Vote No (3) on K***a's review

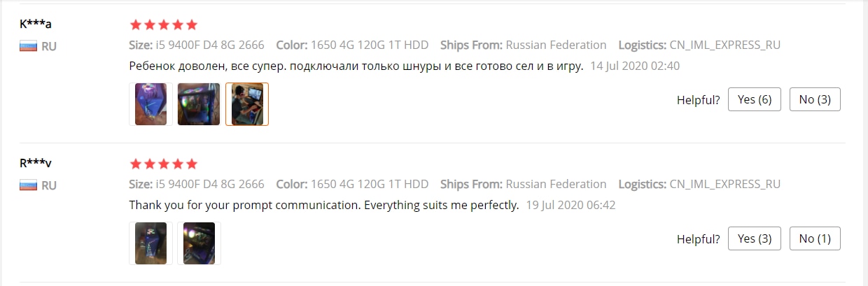coord(815,99)
